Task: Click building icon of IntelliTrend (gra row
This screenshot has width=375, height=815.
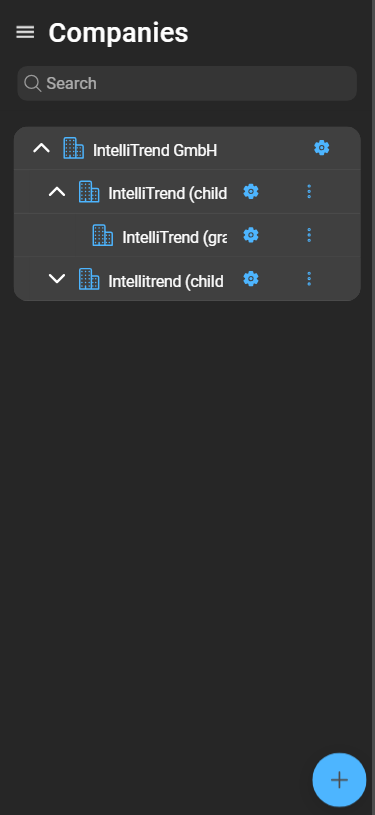Action: (102, 235)
